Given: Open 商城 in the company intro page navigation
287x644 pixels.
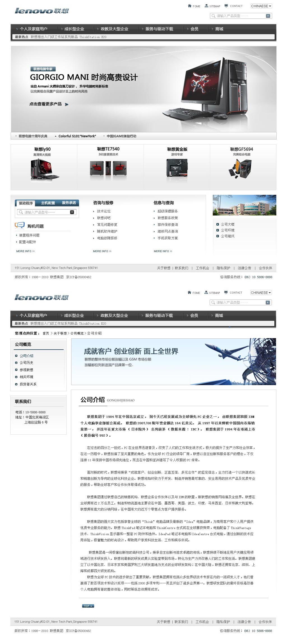Looking at the screenshot, I should click(x=219, y=315).
